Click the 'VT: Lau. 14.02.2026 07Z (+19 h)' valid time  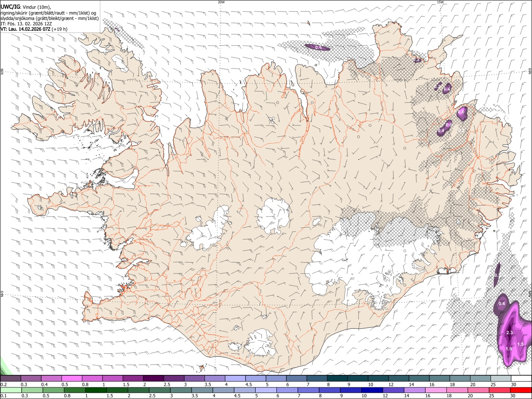34,30
